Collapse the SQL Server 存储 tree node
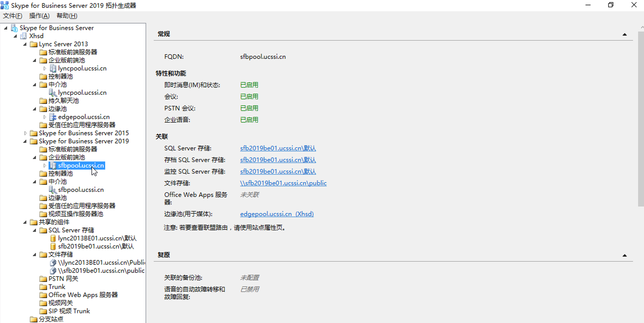This screenshot has height=323, width=644. coord(35,230)
